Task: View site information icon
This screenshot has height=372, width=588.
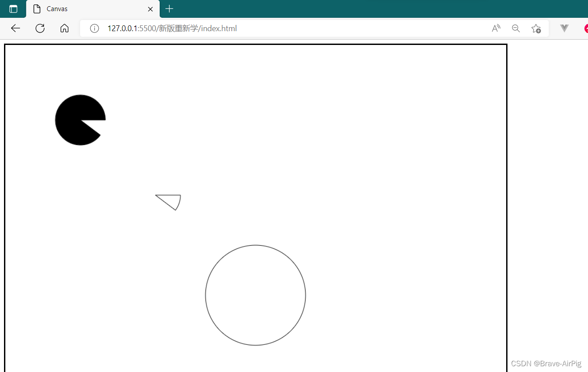Action: click(x=94, y=28)
